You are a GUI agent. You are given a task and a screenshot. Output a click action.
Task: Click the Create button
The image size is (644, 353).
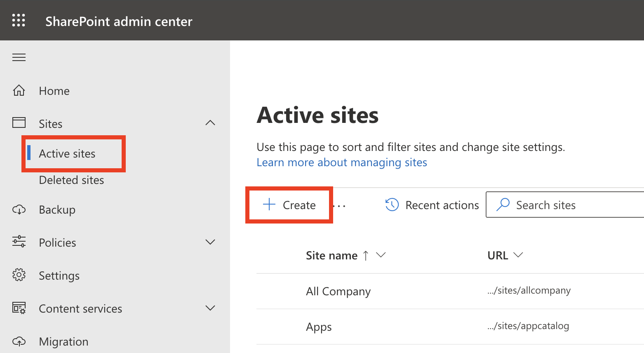pyautogui.click(x=289, y=205)
